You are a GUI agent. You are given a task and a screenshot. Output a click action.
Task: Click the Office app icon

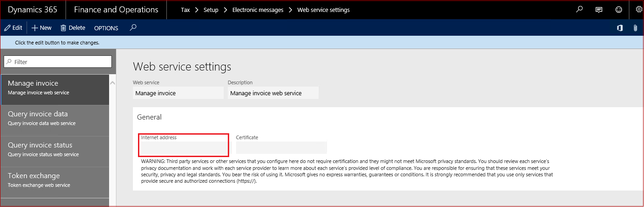[620, 28]
